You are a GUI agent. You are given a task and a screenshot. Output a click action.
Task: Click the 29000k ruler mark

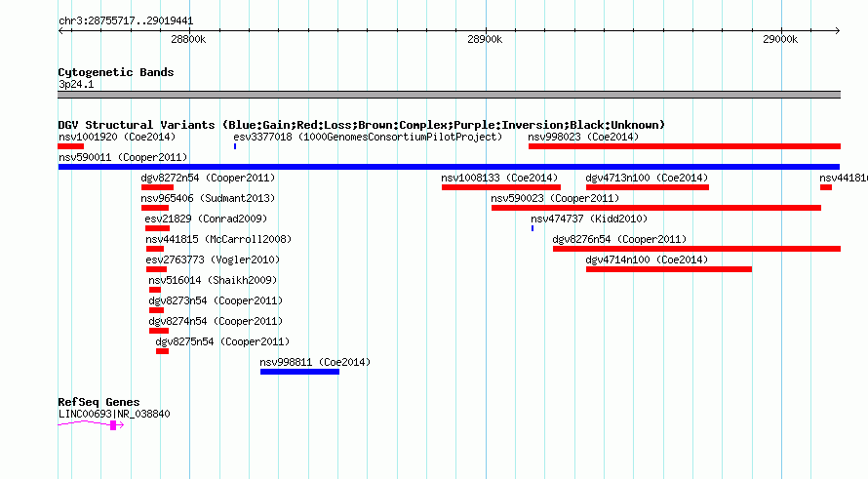[780, 39]
